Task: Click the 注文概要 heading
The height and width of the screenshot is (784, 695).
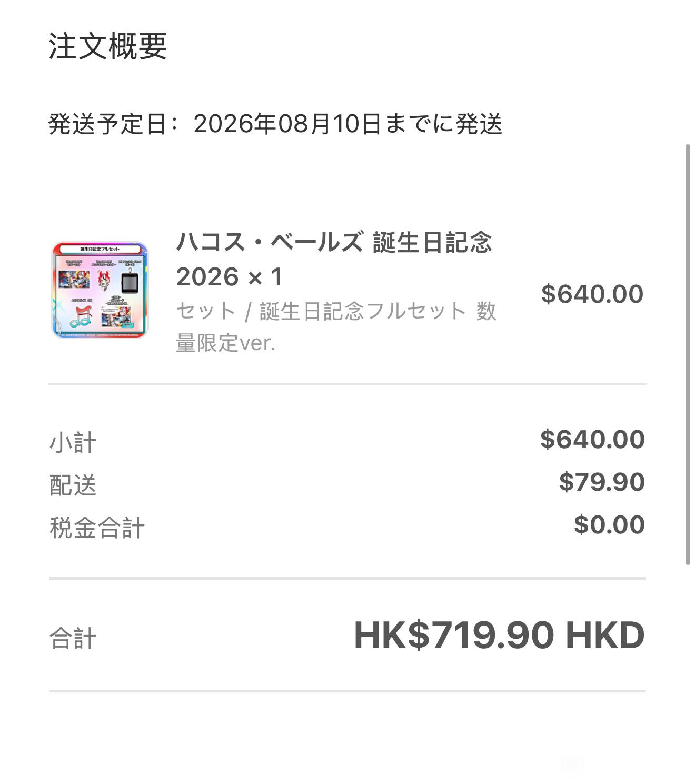Action: pyautogui.click(x=108, y=46)
